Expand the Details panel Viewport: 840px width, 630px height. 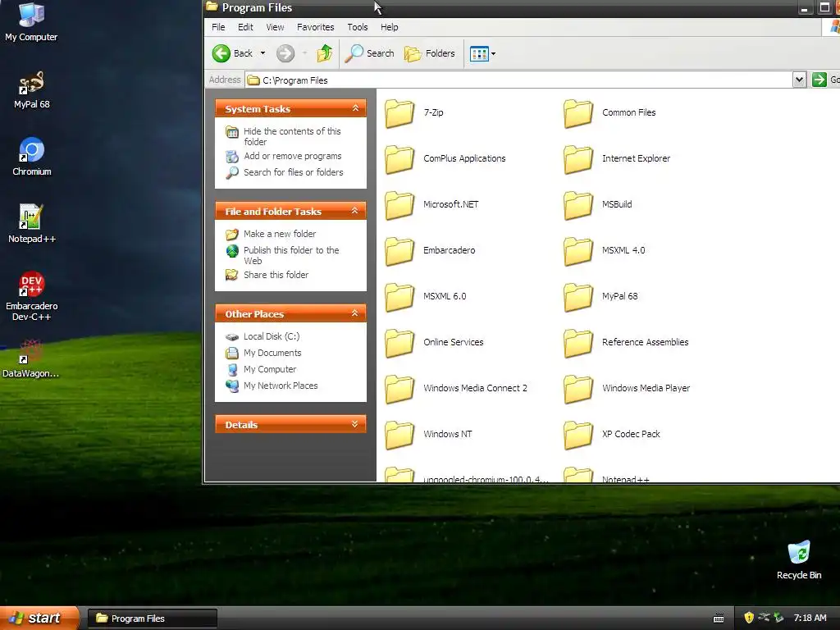[x=355, y=425]
